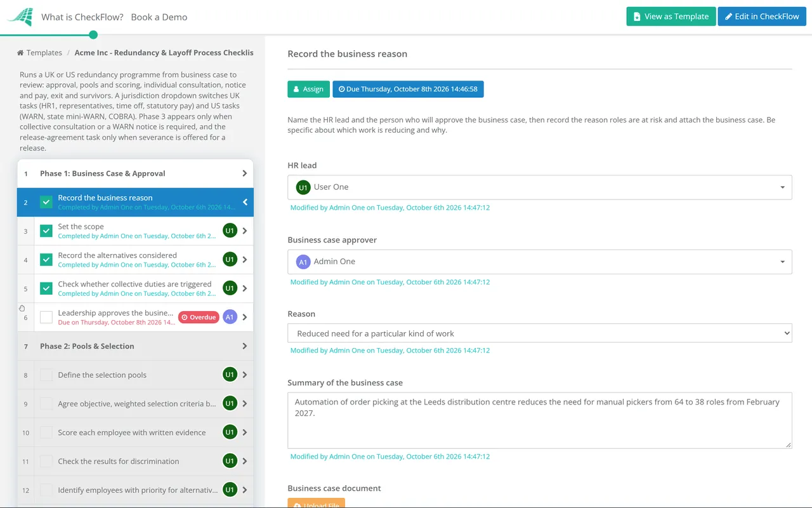Click U1 avatar on Define the selection pools

tap(230, 375)
